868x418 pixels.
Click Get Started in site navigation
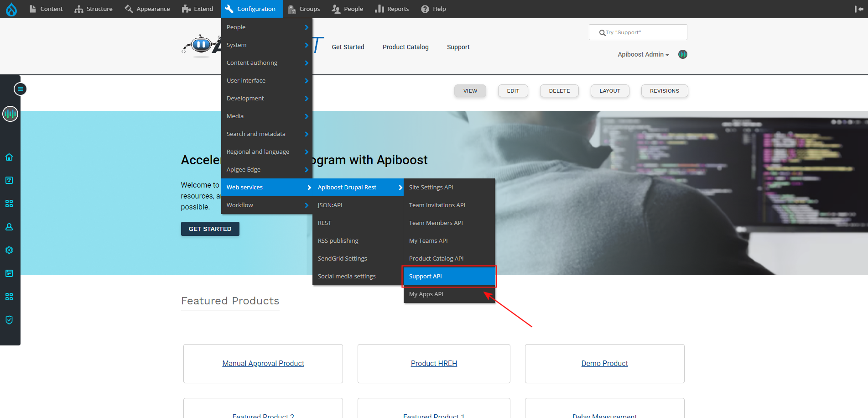point(348,47)
